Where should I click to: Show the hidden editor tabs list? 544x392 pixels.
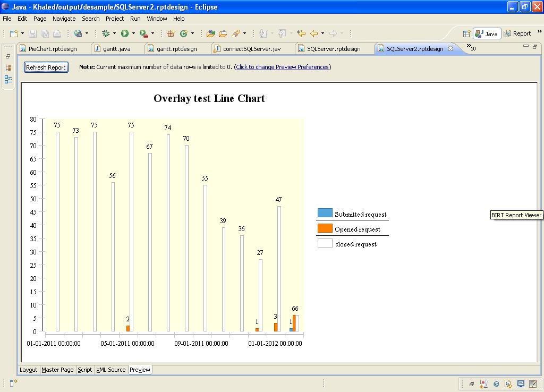pos(471,47)
